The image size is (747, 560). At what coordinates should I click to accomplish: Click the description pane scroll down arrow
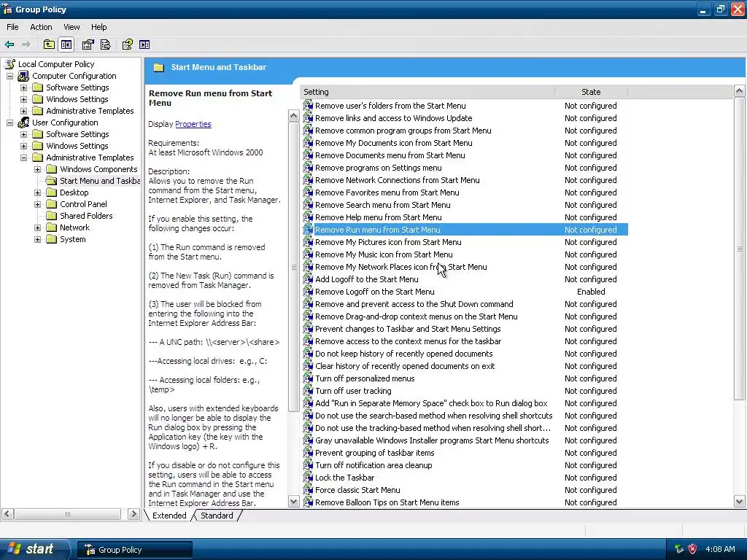tap(293, 502)
